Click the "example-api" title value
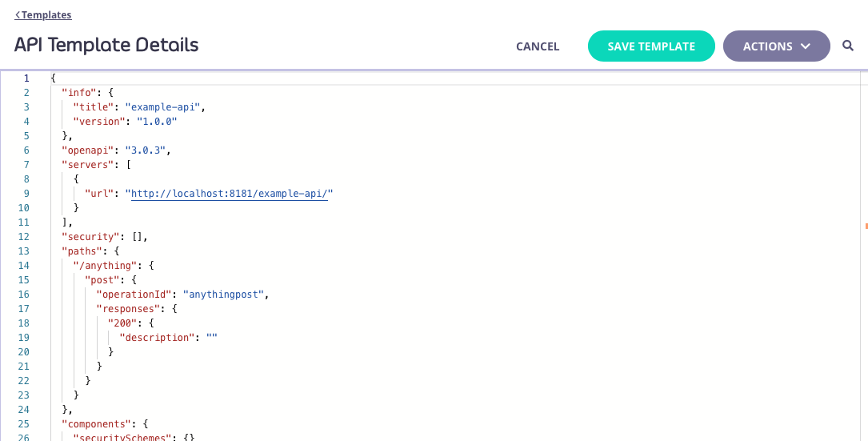Image resolution: width=868 pixels, height=441 pixels. click(x=165, y=107)
